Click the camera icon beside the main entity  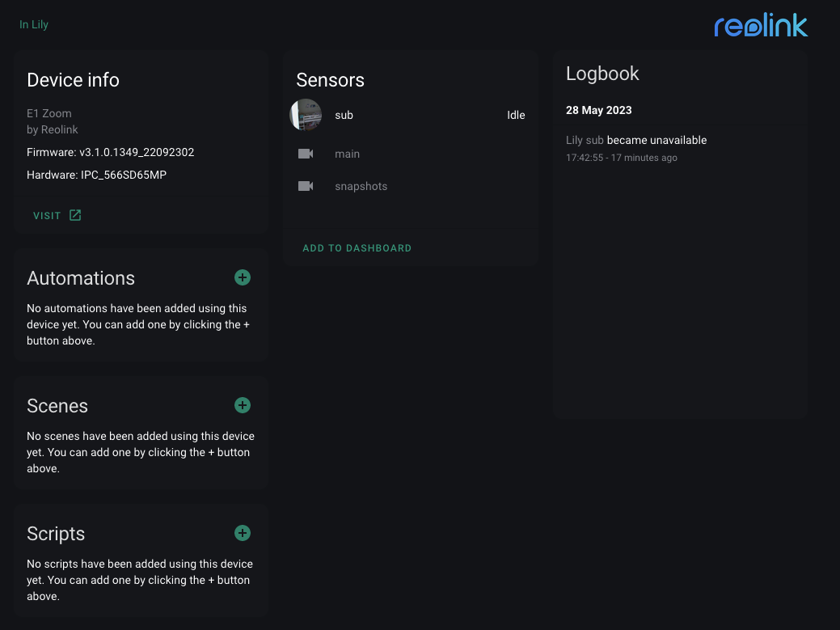tap(306, 154)
